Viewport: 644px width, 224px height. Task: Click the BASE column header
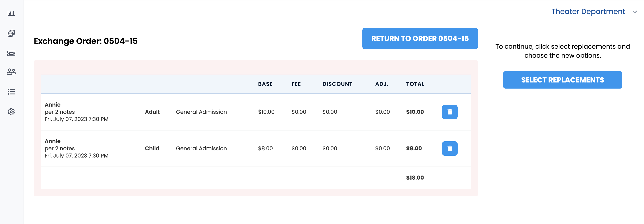[x=265, y=84]
